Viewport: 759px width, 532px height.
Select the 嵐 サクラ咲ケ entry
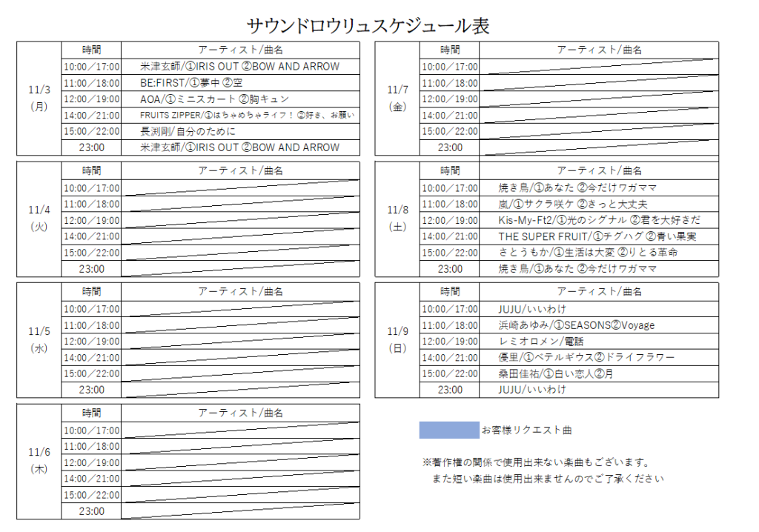[x=563, y=204]
